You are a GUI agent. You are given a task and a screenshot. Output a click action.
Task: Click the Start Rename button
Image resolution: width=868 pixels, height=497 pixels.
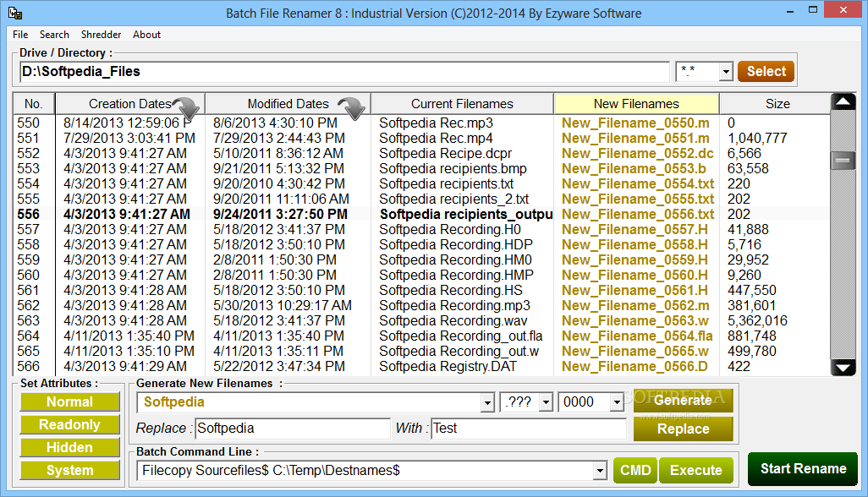tap(803, 469)
